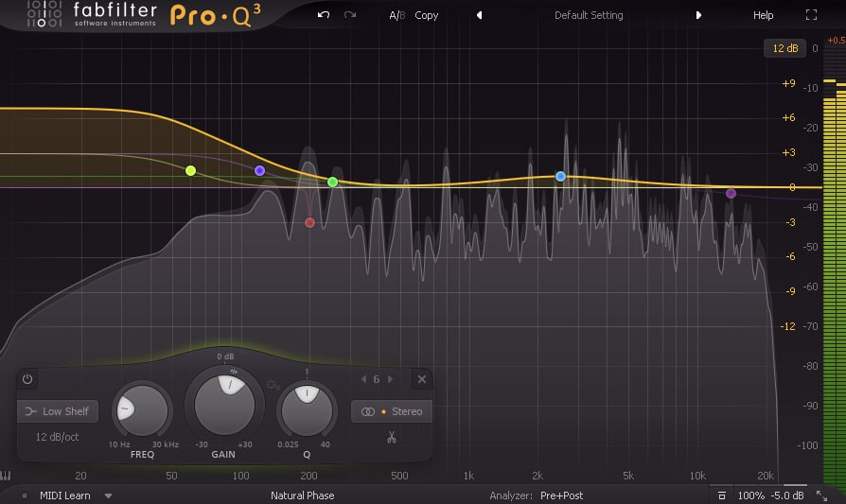Viewport: 846px width, 504px height.
Task: Click the FabFilter logo
Action: tap(92, 15)
